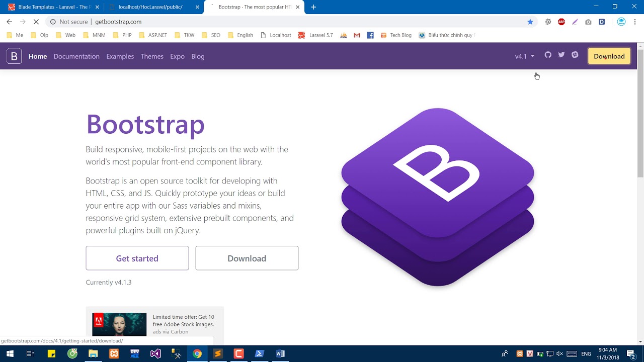Viewport: 644px width, 362px height.
Task: Click the page vertical scrollbar thumb
Action: point(640,114)
